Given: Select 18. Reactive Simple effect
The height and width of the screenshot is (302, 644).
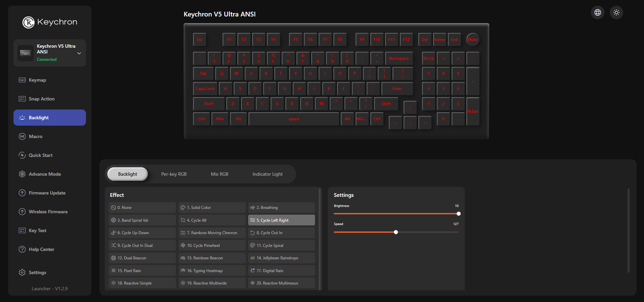Looking at the screenshot, I should pyautogui.click(x=142, y=283).
